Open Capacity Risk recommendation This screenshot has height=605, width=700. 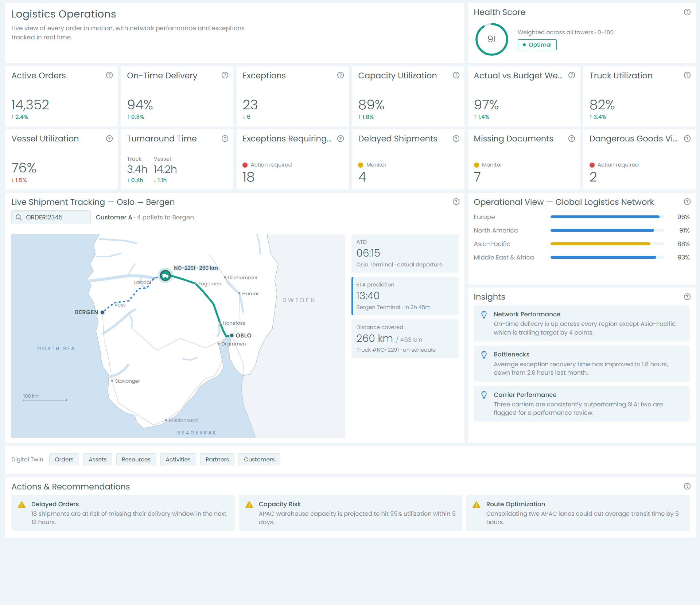pos(350,513)
